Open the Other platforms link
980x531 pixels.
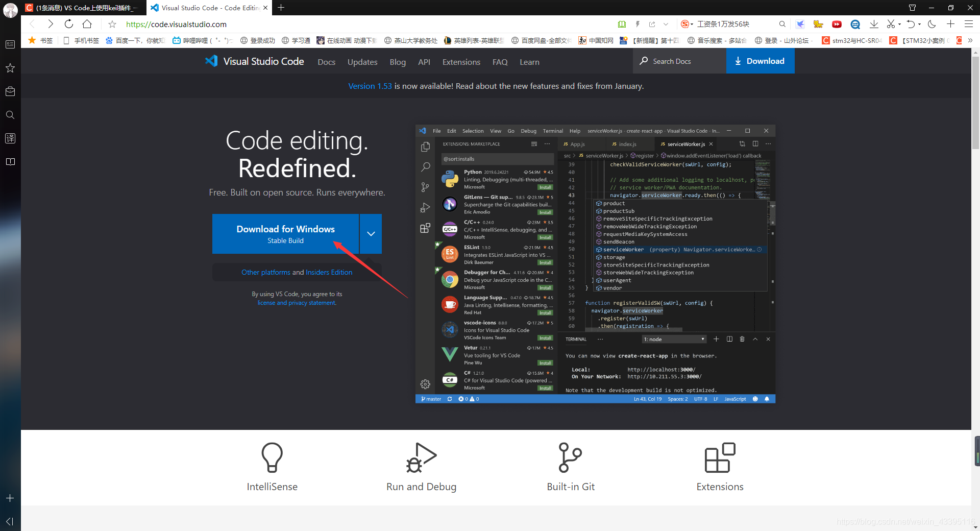pyautogui.click(x=266, y=272)
